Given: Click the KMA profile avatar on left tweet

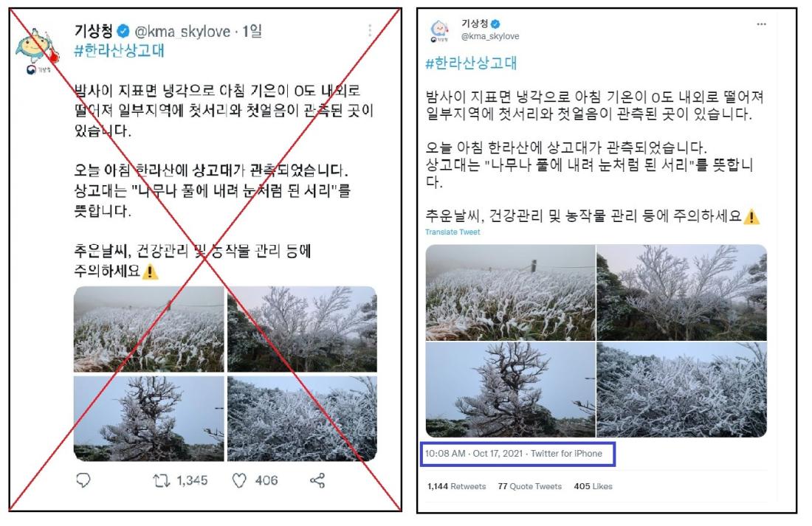Looking at the screenshot, I should [x=38, y=51].
